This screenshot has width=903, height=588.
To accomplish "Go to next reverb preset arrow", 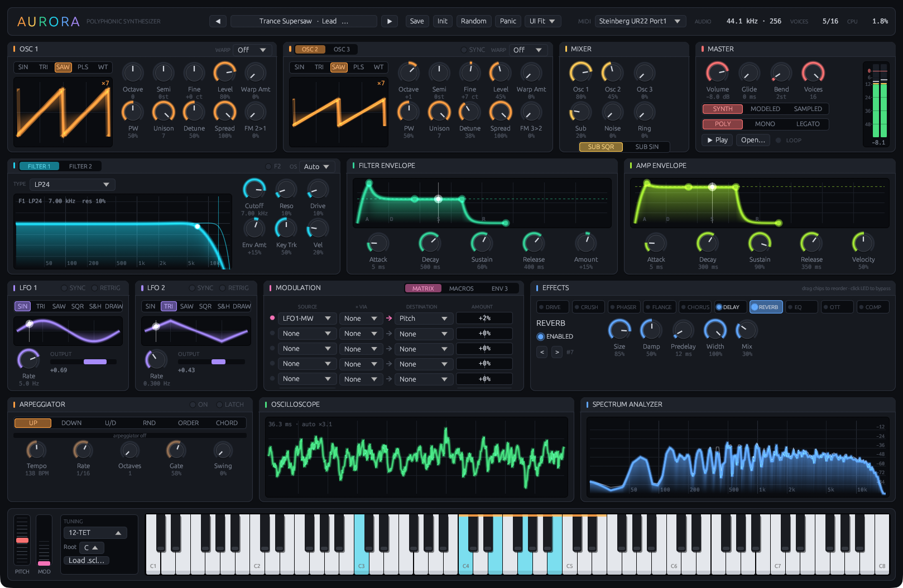I will (557, 352).
